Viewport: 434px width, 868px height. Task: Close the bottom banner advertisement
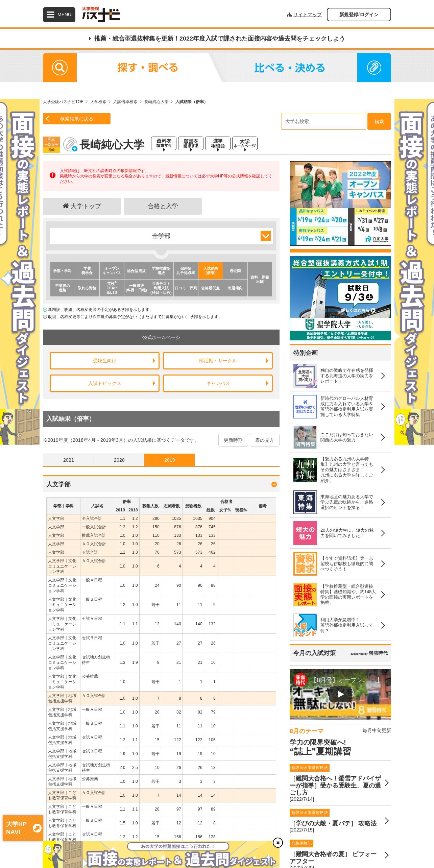[278, 843]
